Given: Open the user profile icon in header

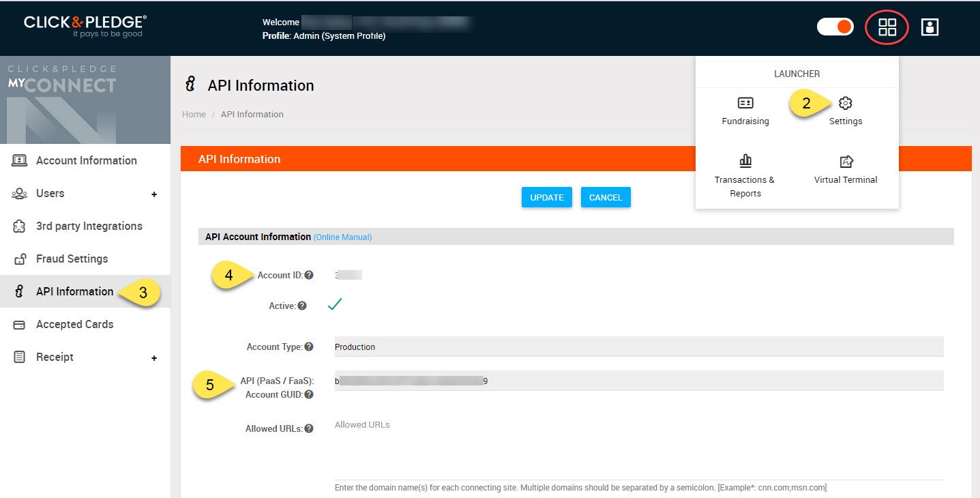Looking at the screenshot, I should [930, 27].
